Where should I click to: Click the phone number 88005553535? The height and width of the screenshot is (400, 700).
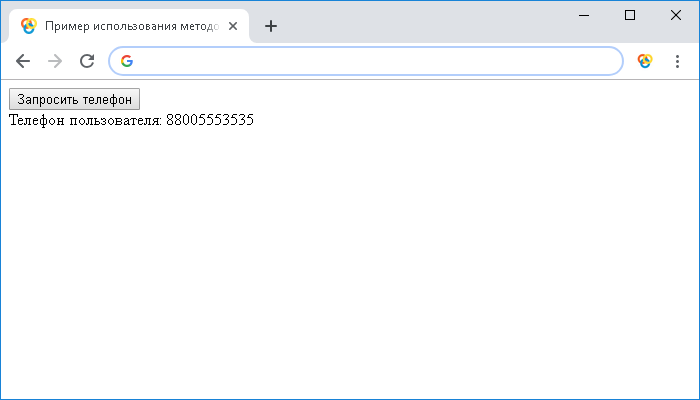[210, 121]
